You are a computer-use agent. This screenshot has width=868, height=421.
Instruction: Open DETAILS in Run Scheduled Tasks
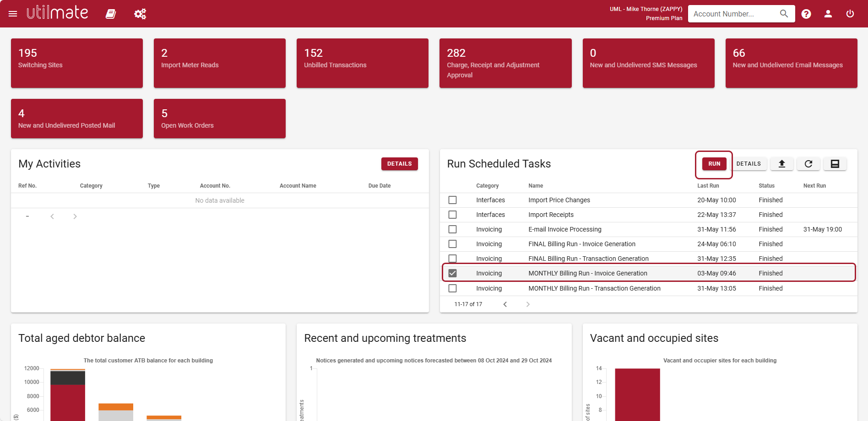(749, 164)
